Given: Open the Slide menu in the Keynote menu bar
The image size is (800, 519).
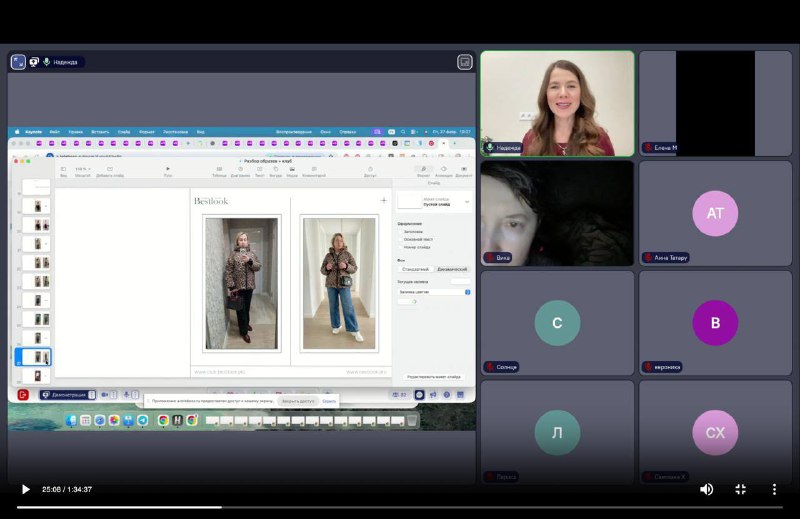Looking at the screenshot, I should [x=124, y=131].
